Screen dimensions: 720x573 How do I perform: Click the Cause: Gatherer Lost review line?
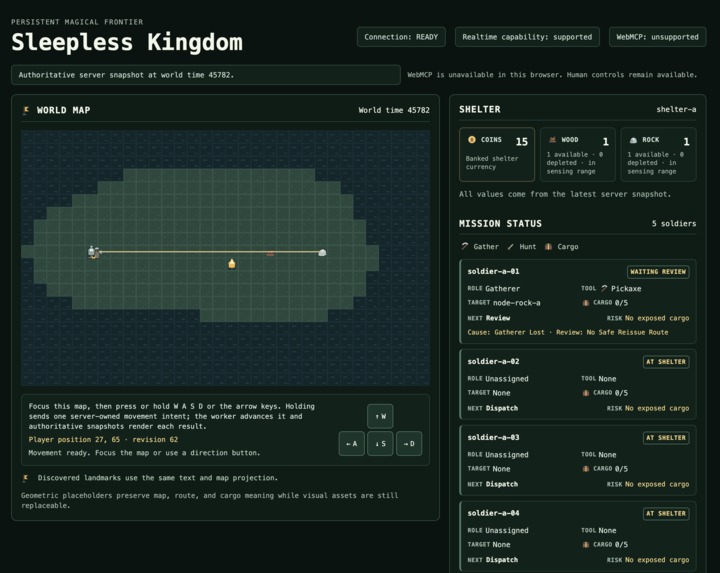point(568,332)
